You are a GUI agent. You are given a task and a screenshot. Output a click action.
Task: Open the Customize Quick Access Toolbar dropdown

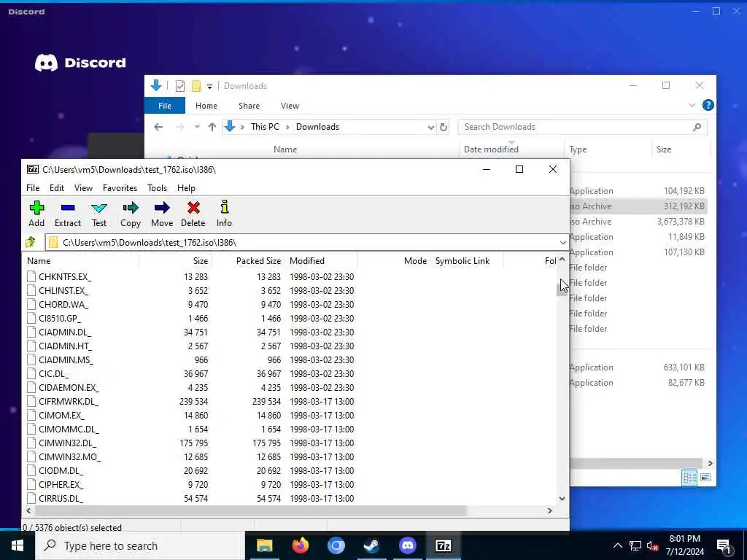[209, 86]
